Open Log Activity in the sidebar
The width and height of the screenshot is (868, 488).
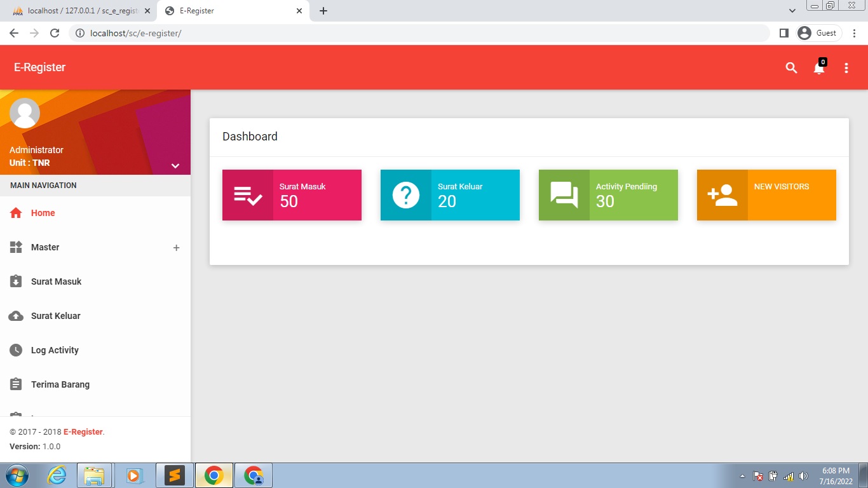[55, 350]
